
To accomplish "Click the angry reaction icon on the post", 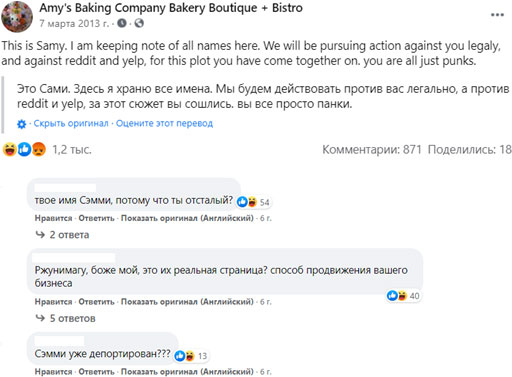I will (x=39, y=149).
